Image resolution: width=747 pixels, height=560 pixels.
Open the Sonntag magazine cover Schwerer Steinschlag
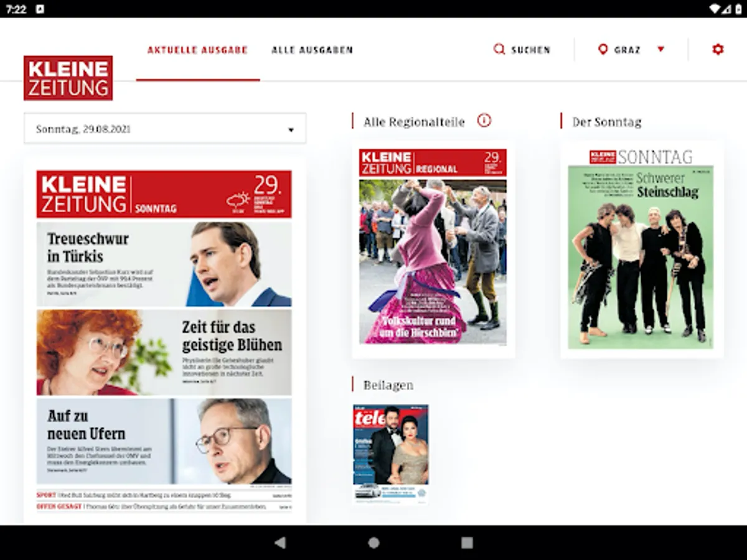tap(641, 249)
